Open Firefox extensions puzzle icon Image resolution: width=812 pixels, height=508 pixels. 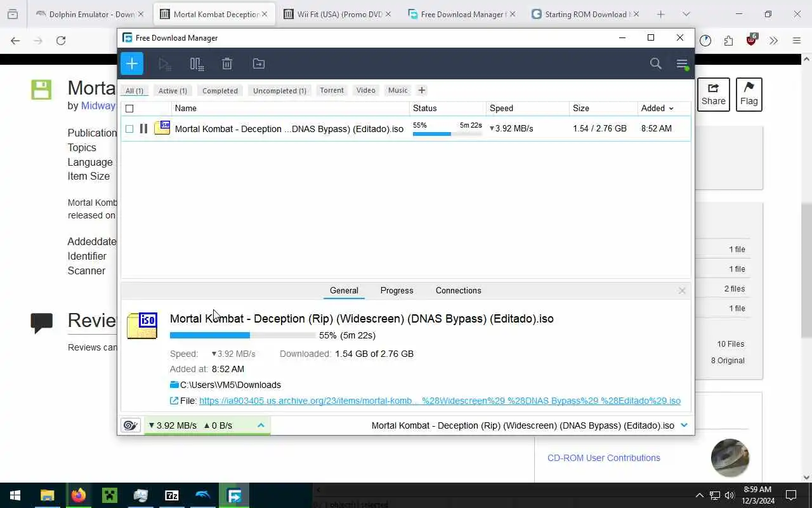tap(728, 41)
